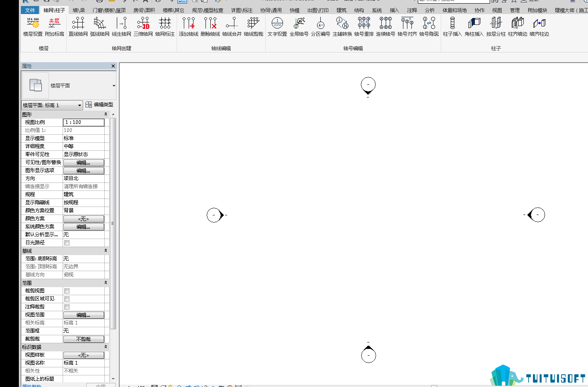Select the 弧线轴网 arc grid tool
This screenshot has width=588, height=387.
click(100, 27)
